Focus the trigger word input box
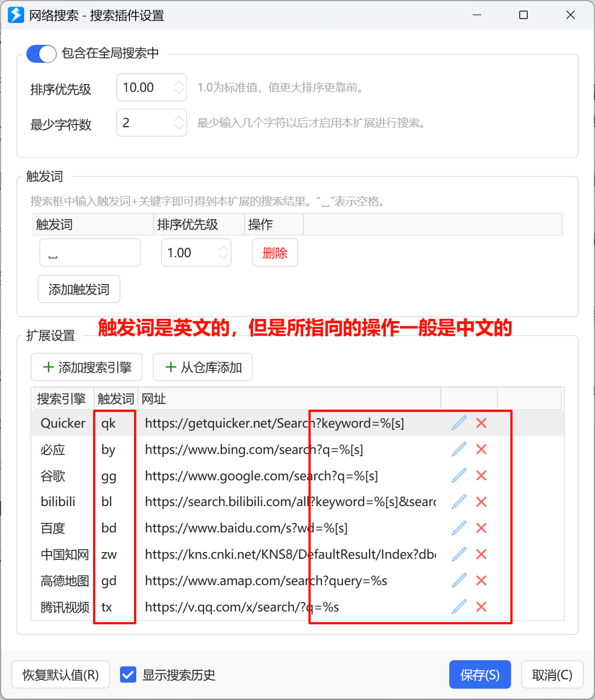This screenshot has height=700, width=595. [x=90, y=253]
